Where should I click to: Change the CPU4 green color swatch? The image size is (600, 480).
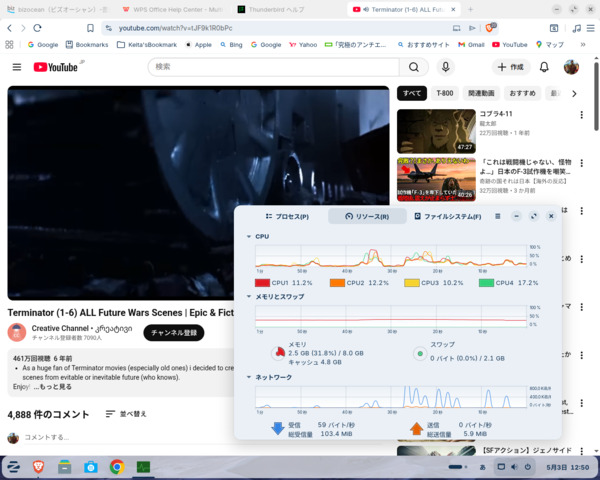pyautogui.click(x=486, y=283)
